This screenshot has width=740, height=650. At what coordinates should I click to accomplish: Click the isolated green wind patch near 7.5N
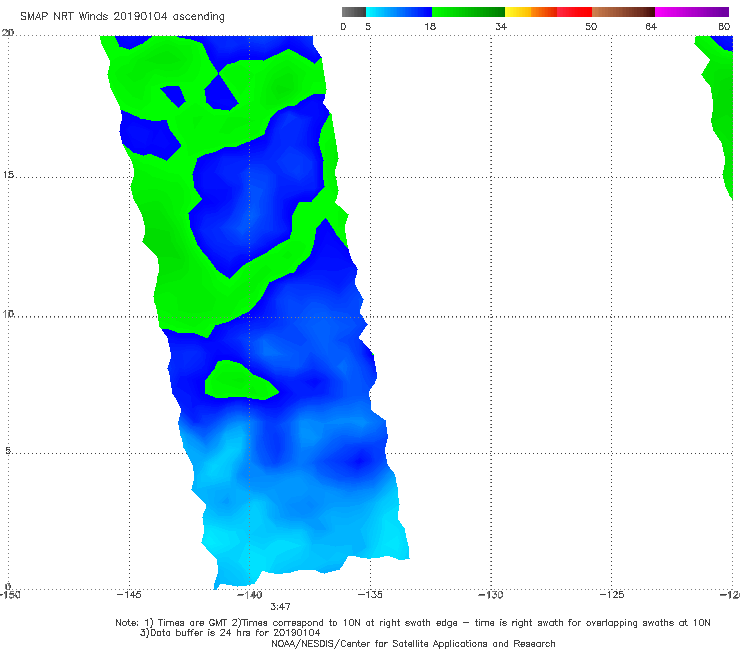[x=238, y=381]
